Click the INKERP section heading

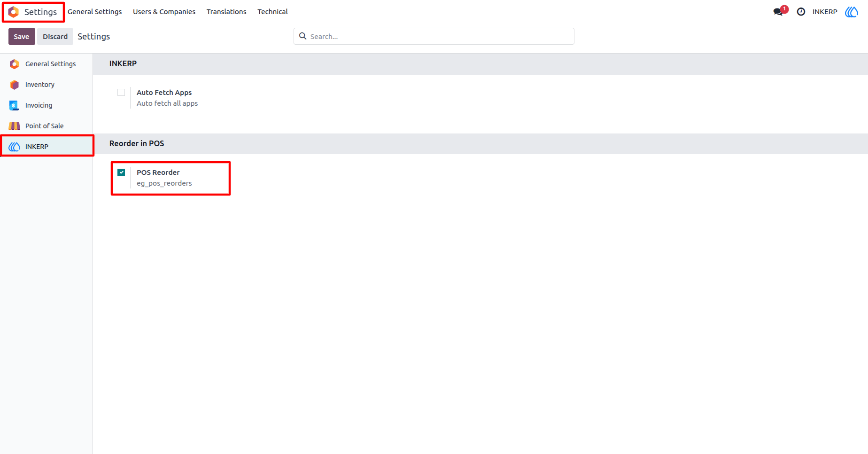coord(123,63)
